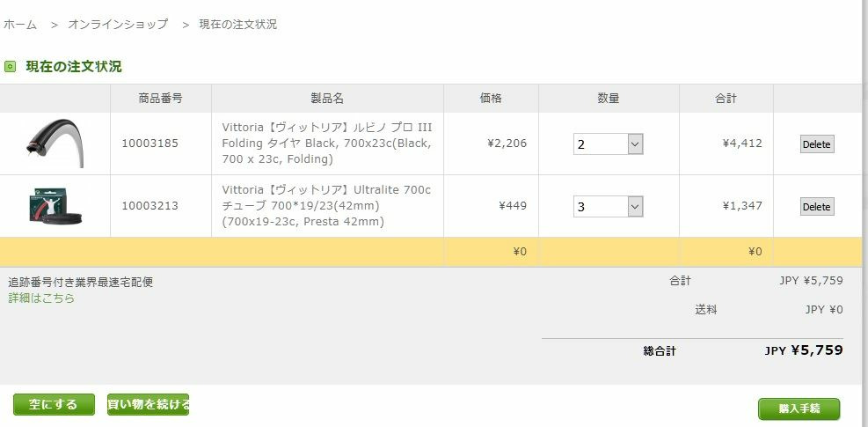Click the 製品名 column header
Image resolution: width=868 pixels, height=427 pixels.
tap(327, 99)
